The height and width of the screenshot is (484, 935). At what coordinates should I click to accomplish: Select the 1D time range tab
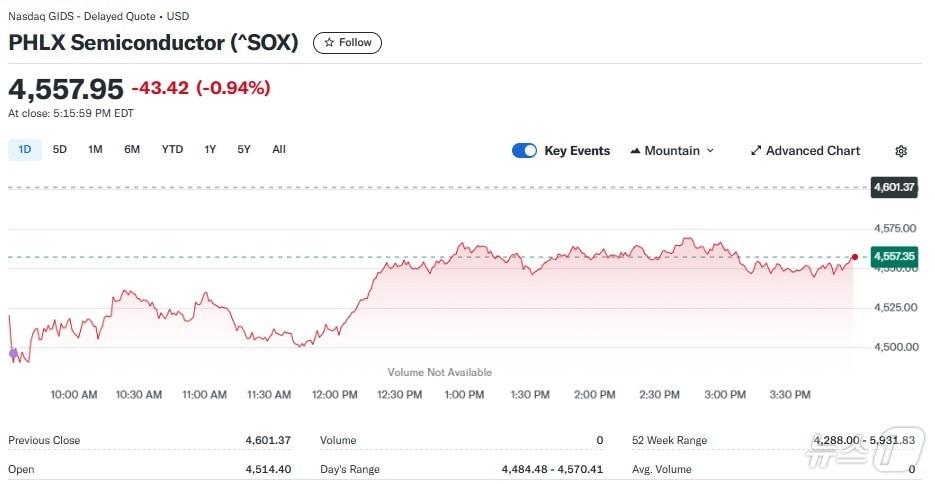[x=25, y=150]
